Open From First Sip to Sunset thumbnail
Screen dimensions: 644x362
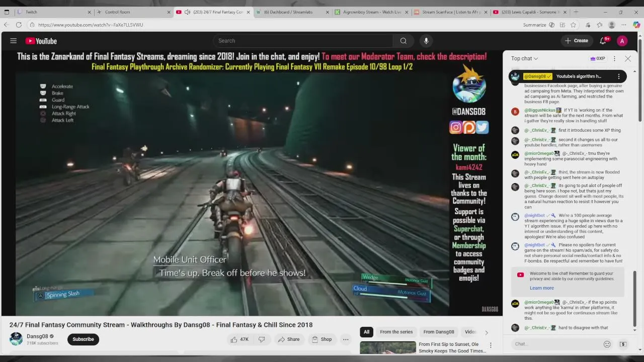coord(388,348)
